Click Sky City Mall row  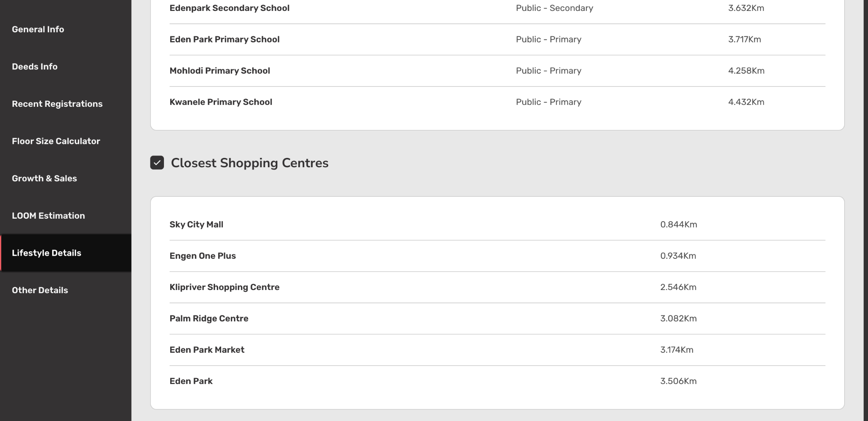coord(196,225)
